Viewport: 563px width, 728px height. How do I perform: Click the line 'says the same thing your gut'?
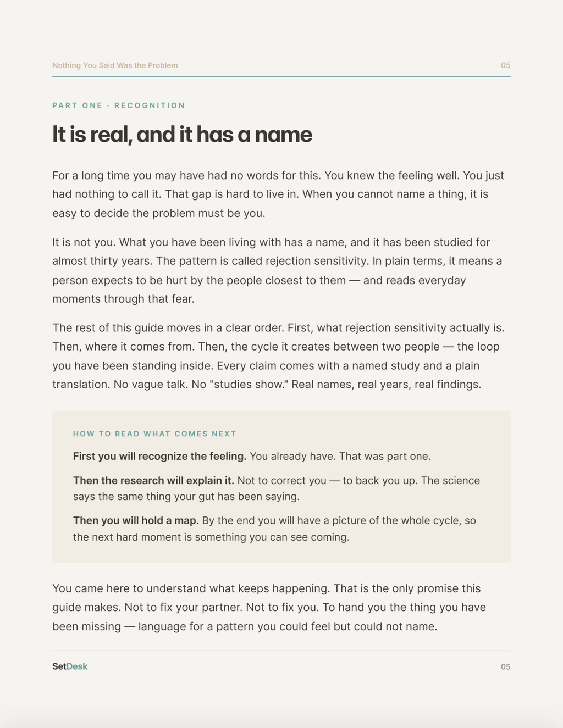coord(186,497)
